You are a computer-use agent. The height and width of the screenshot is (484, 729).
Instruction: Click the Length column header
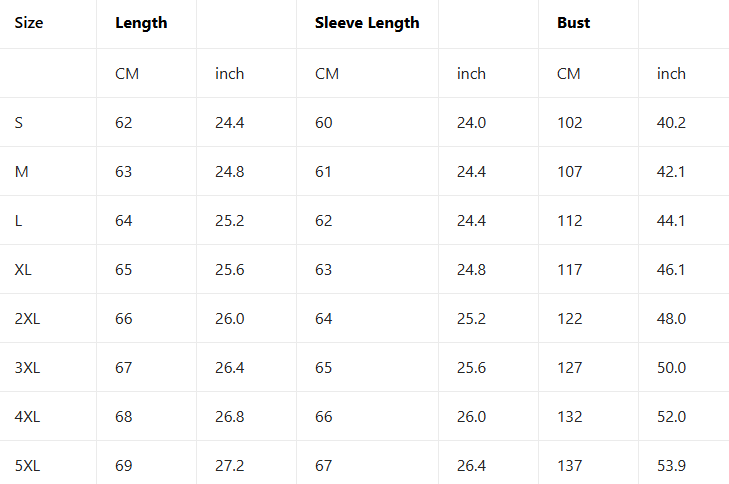(141, 23)
